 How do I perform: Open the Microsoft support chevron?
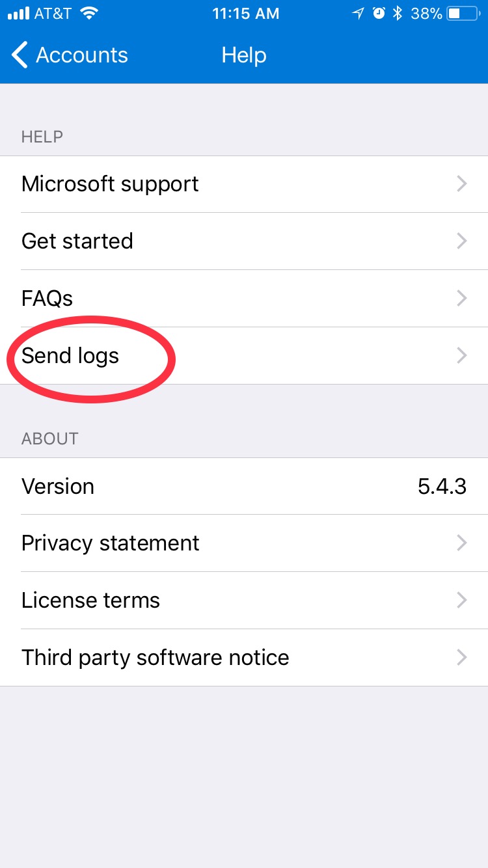(462, 184)
